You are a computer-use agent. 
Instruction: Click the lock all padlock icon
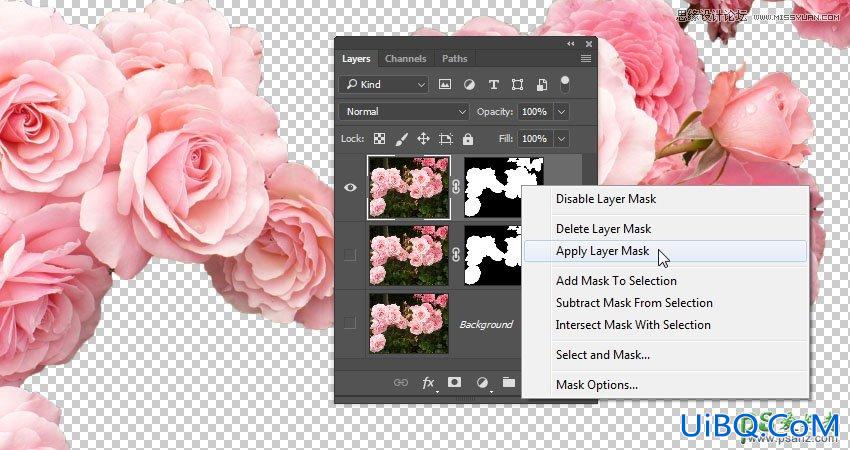[x=468, y=139]
